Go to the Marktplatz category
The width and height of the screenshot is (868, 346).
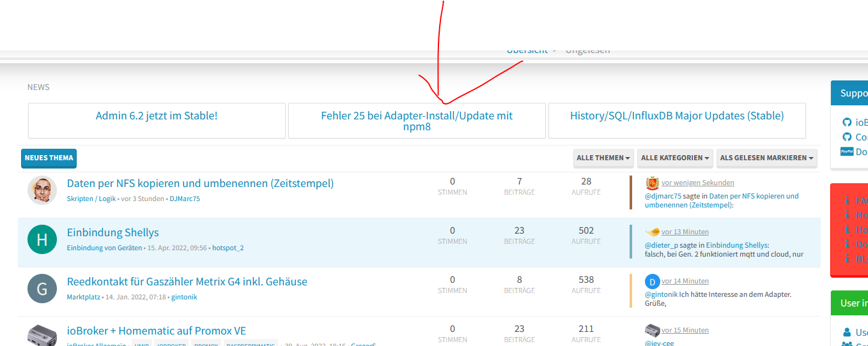pos(84,297)
